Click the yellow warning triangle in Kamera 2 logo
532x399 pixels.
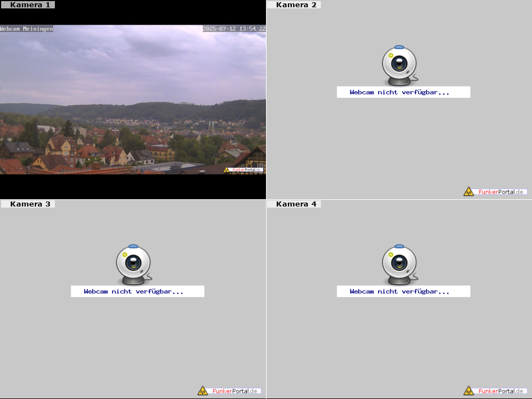pyautogui.click(x=469, y=192)
